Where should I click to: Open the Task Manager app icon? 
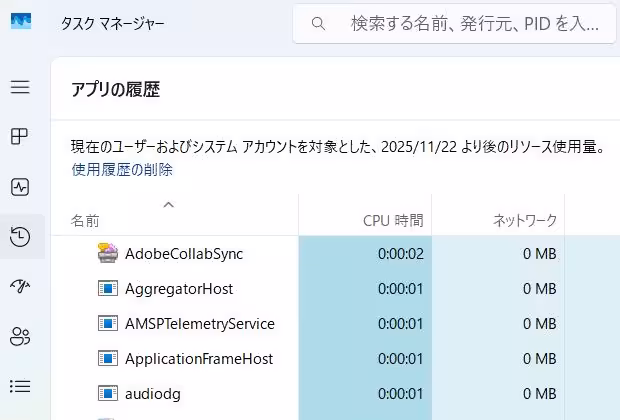tap(21, 21)
